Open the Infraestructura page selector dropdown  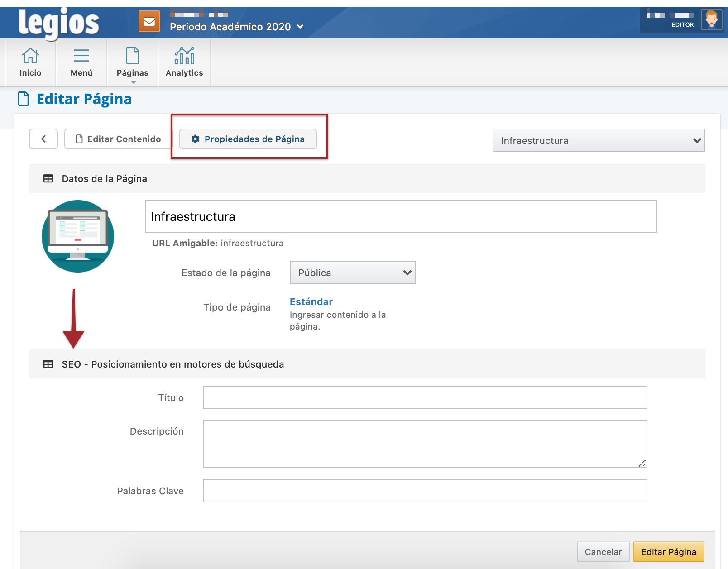[599, 141]
